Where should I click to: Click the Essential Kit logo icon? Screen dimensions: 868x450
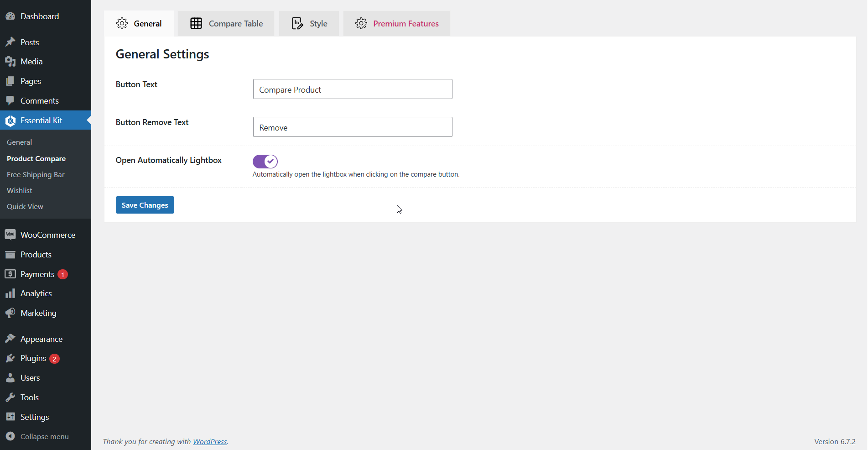pyautogui.click(x=10, y=120)
